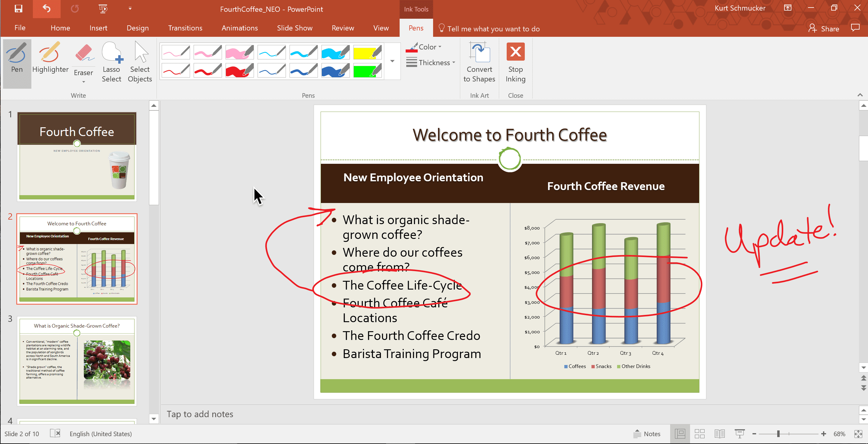Click Kurt Schmucker account name
Screen dimensions: 868x444
coord(740,8)
